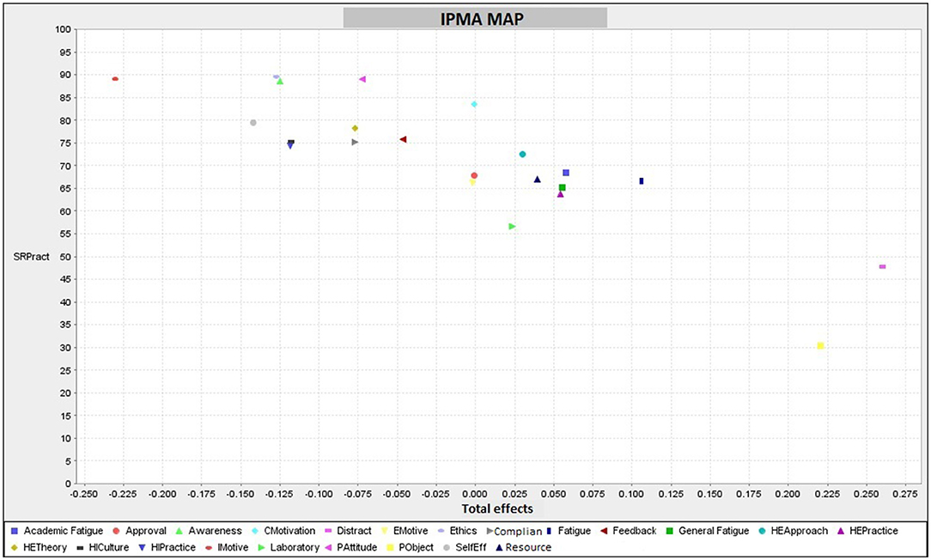Select the gray SelfEff circle data point
The height and width of the screenshot is (560, 931).
click(x=253, y=122)
